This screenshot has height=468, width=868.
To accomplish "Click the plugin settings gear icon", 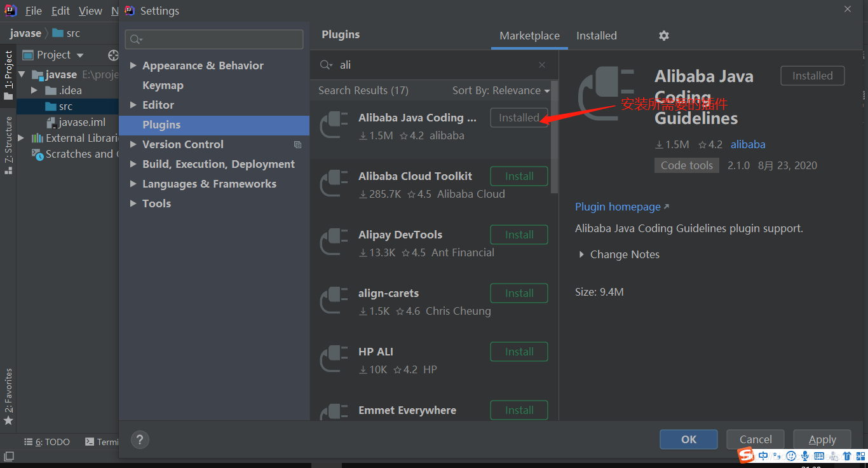I will coord(664,36).
